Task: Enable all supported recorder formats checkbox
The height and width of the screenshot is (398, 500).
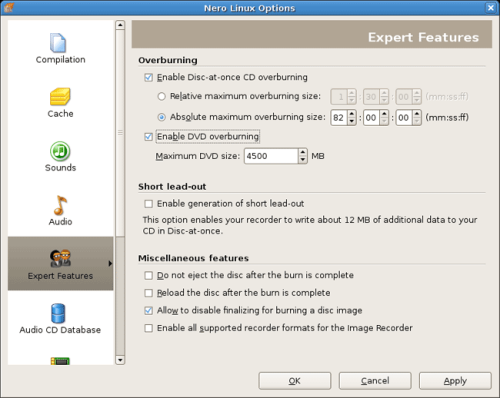Action: pyautogui.click(x=148, y=328)
